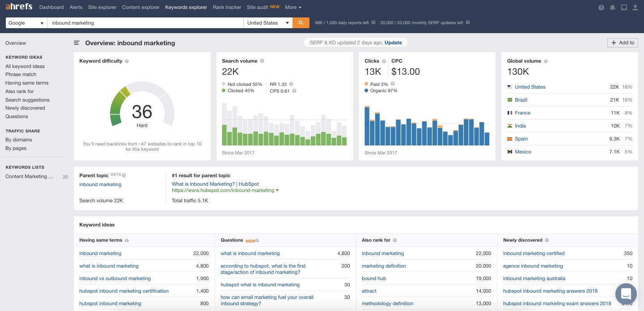Click the info icon next to Newly discovered
The image size is (644, 311).
(547, 240)
